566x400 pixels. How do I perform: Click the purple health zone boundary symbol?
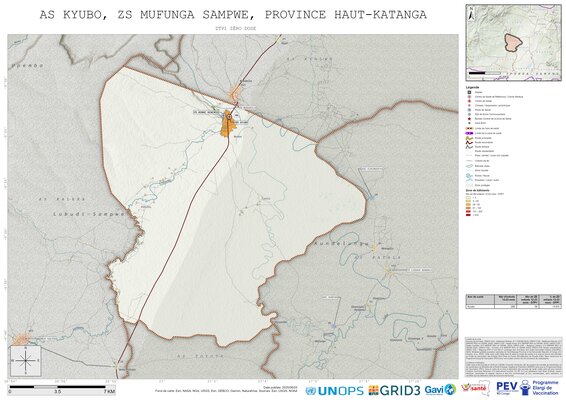point(469,133)
